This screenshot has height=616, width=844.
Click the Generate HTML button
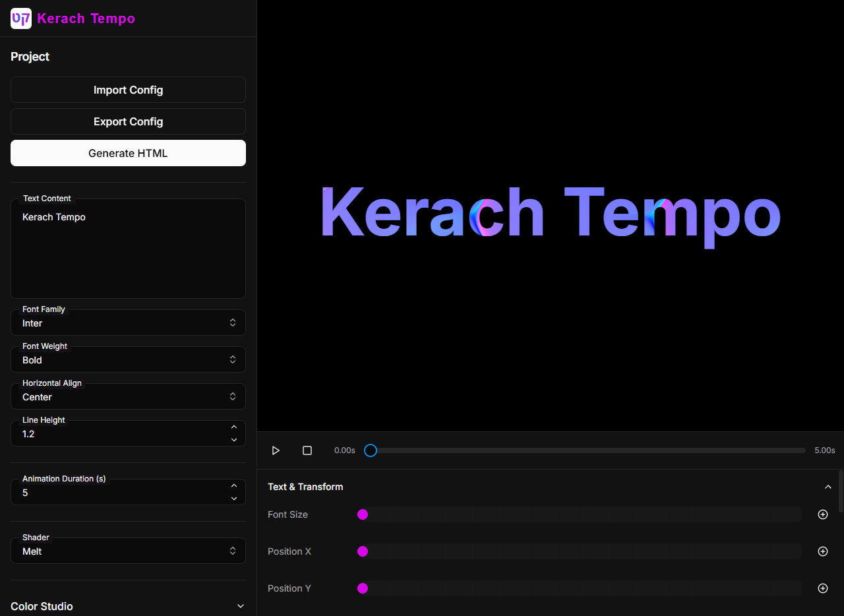pyautogui.click(x=128, y=152)
